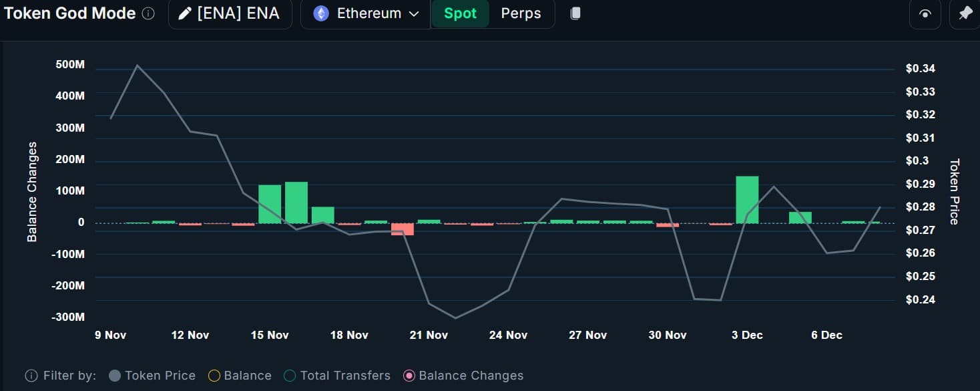Switch to the Spot tab
Viewport: 980px width, 391px height.
460,14
